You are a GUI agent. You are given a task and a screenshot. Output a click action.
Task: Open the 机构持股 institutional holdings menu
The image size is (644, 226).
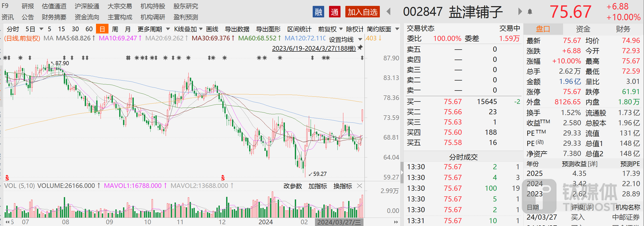click(x=153, y=6)
